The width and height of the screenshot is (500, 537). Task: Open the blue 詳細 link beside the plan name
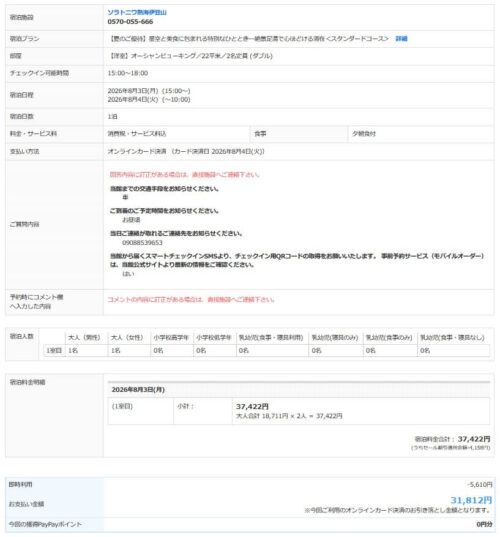[x=401, y=39]
